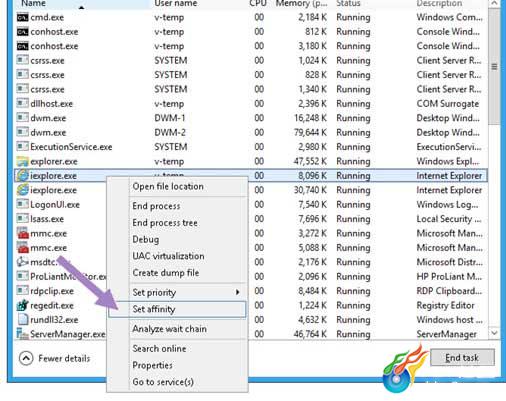Screen dimensions: 506x401
Task: Click the Local Security ... description
Action: (449, 219)
